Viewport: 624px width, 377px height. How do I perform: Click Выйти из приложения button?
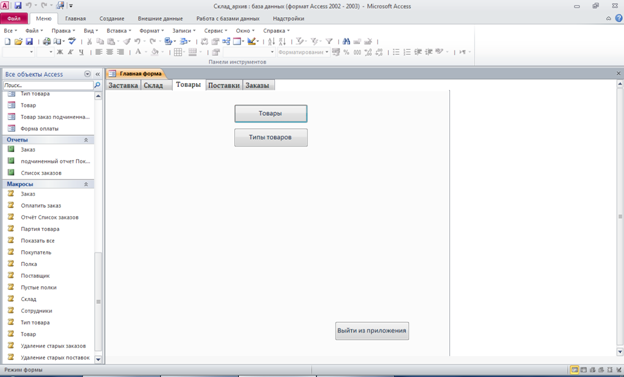(372, 331)
